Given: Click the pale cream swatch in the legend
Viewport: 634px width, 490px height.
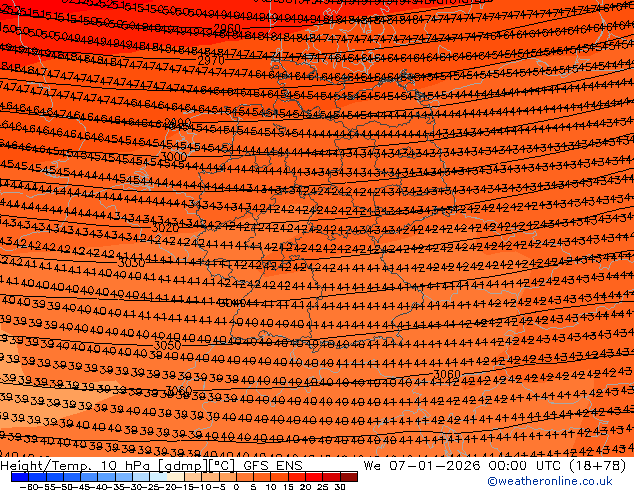Looking at the screenshot, I should click(x=175, y=477).
